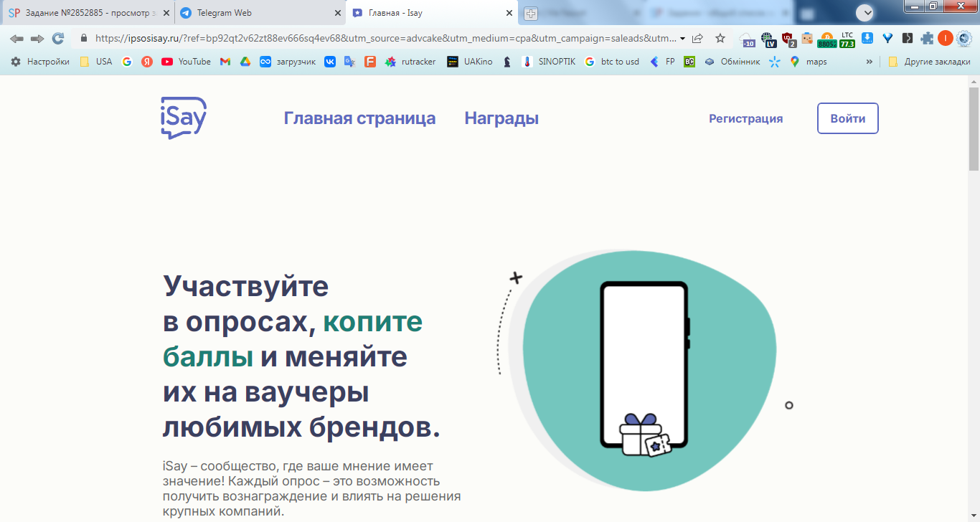The image size is (980, 522).
Task: Open the Награды menu item
Action: [501, 118]
